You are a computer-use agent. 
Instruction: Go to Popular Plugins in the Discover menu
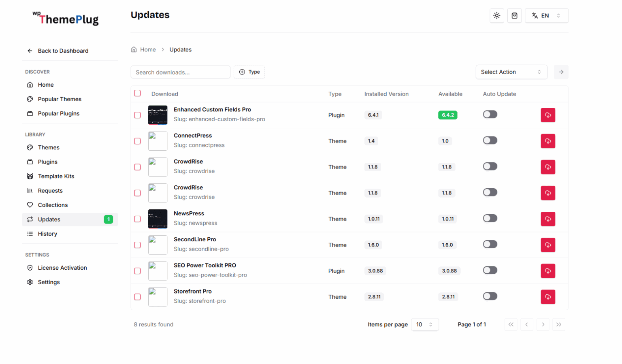(x=58, y=113)
